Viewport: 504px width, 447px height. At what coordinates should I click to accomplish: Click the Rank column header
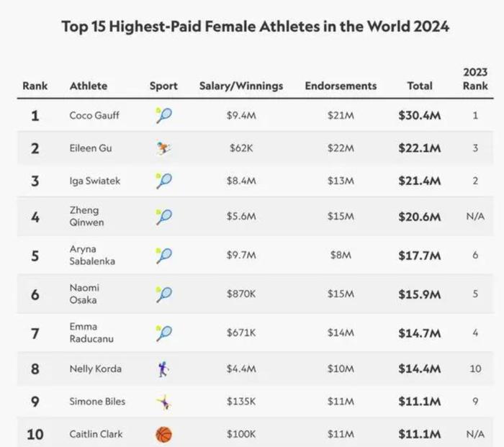tap(35, 86)
